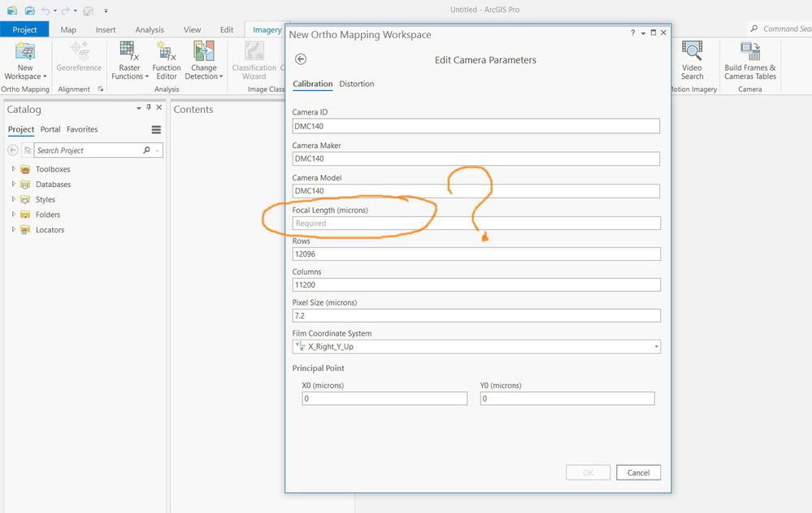
Task: Expand the Toolboxes tree node
Action: pos(14,169)
